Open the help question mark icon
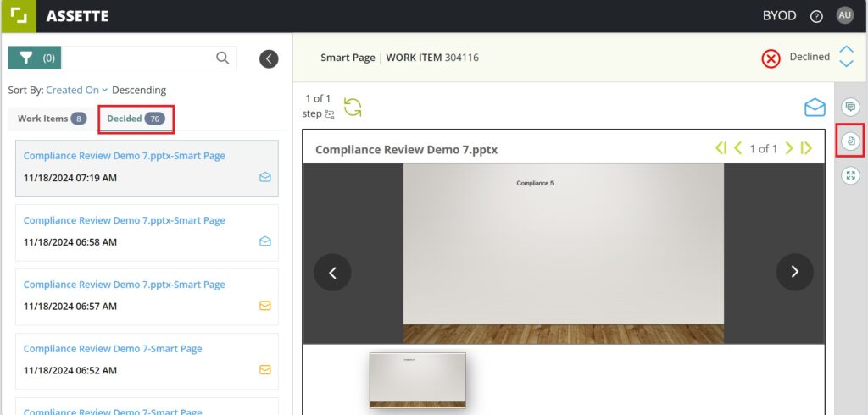 (816, 17)
